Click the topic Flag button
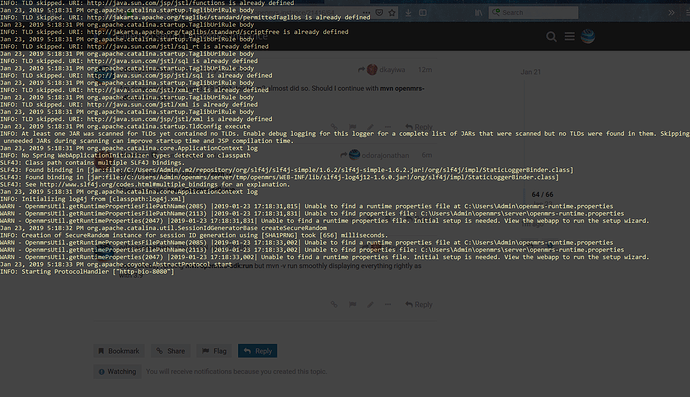The width and height of the screenshot is (690, 397). coord(214,351)
